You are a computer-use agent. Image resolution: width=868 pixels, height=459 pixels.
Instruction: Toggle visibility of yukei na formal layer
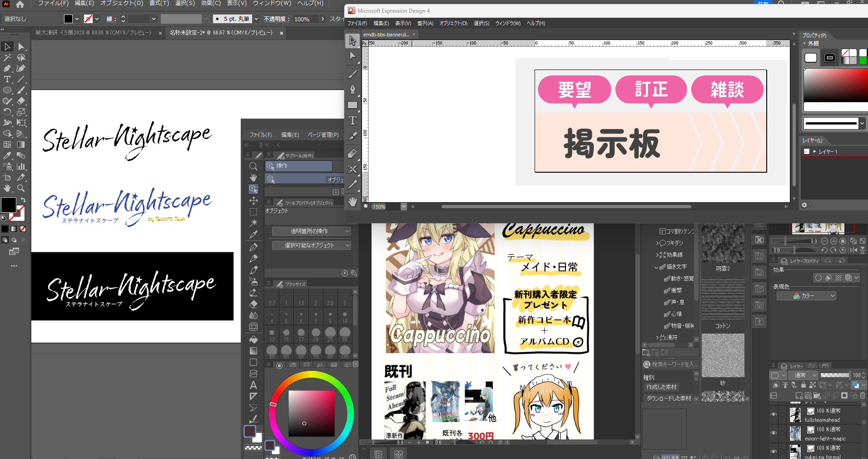pyautogui.click(x=774, y=452)
